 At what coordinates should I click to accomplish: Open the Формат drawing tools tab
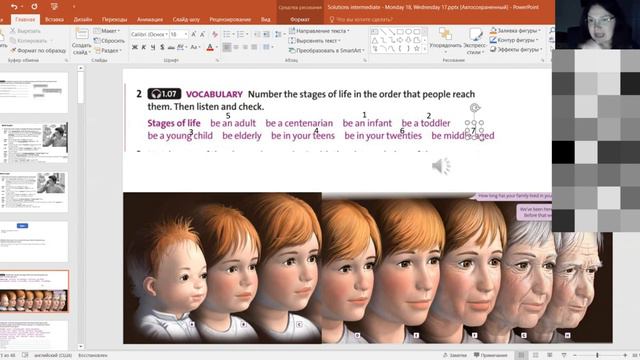tap(300, 19)
